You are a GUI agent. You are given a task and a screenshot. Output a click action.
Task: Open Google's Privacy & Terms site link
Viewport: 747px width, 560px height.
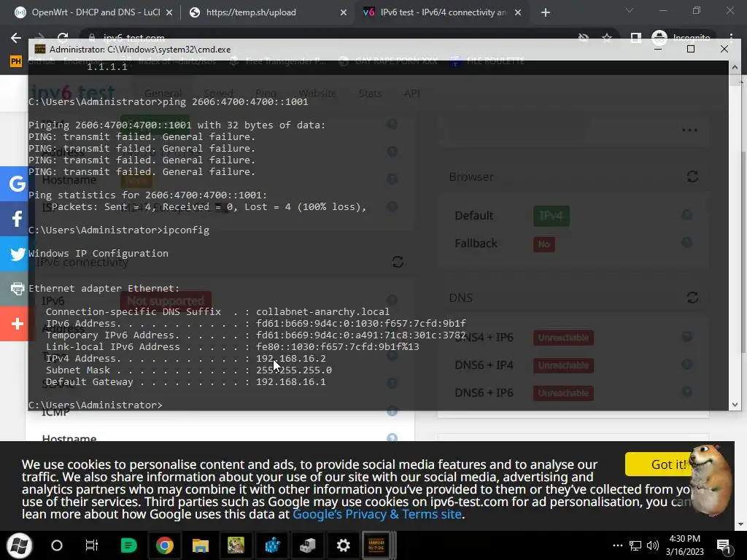coord(377,514)
